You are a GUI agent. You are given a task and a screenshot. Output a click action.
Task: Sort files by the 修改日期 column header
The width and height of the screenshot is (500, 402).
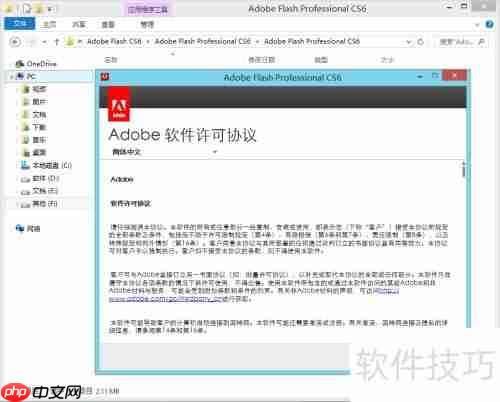[x=262, y=60]
